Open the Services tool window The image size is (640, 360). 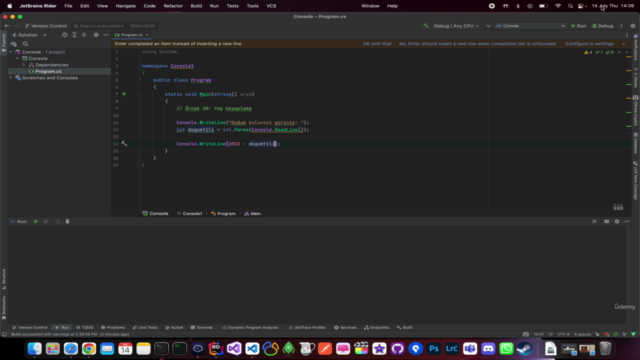[x=345, y=327]
